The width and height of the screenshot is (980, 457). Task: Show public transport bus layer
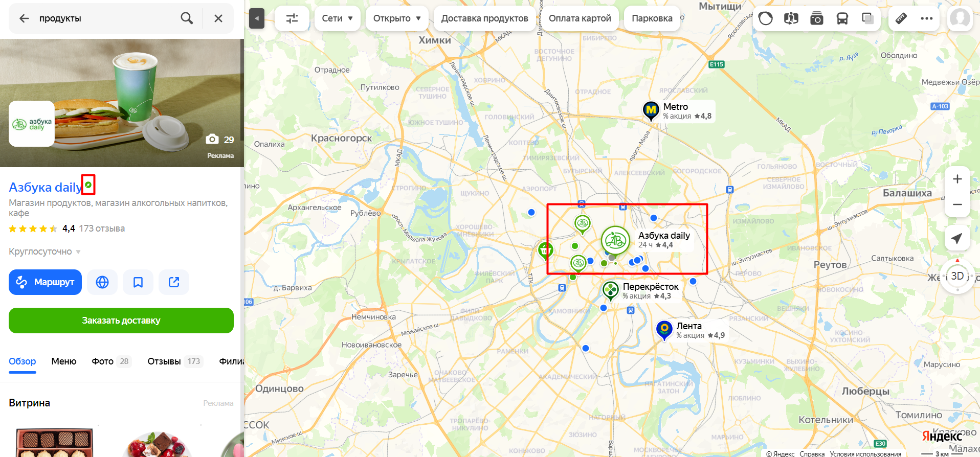(x=842, y=18)
